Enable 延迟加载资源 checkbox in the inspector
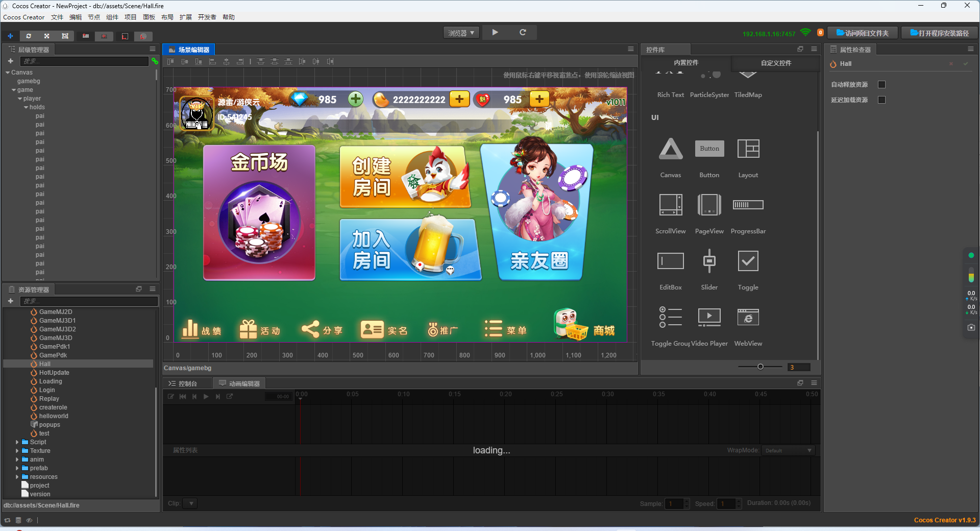Viewport: 980px width, 531px height. (882, 100)
